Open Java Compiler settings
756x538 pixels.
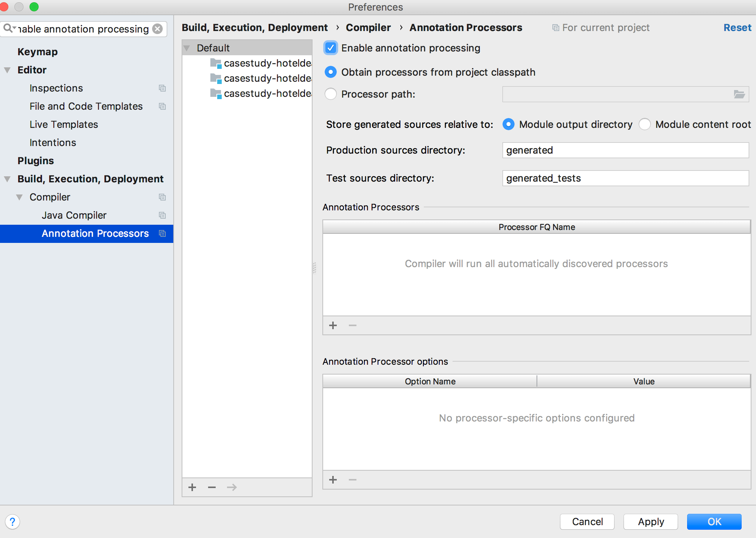point(74,215)
